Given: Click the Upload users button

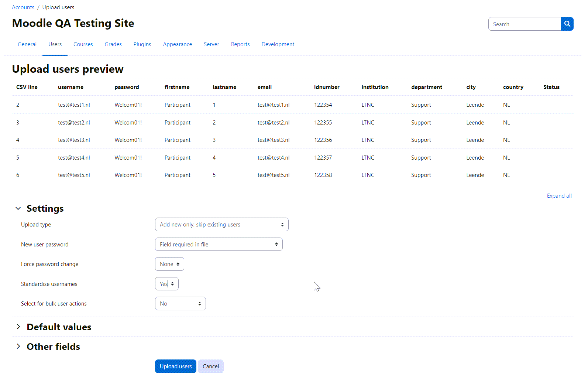Looking at the screenshot, I should click(176, 366).
